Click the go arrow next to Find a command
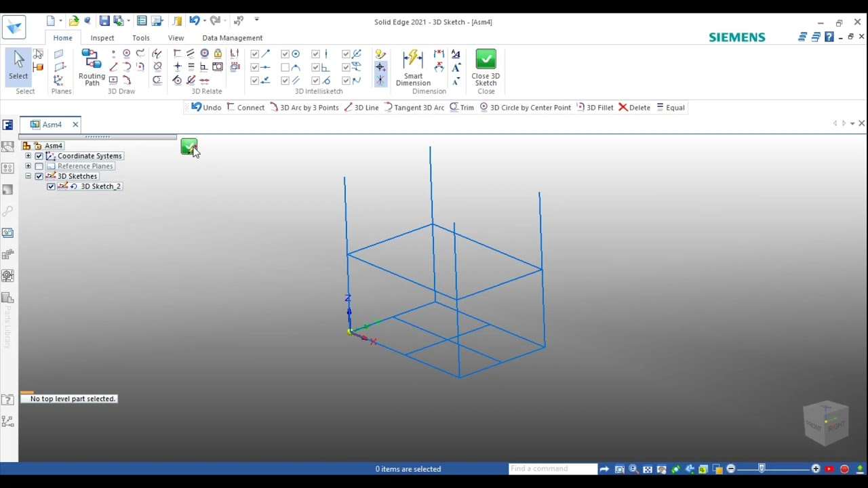868x488 pixels. pyautogui.click(x=604, y=469)
